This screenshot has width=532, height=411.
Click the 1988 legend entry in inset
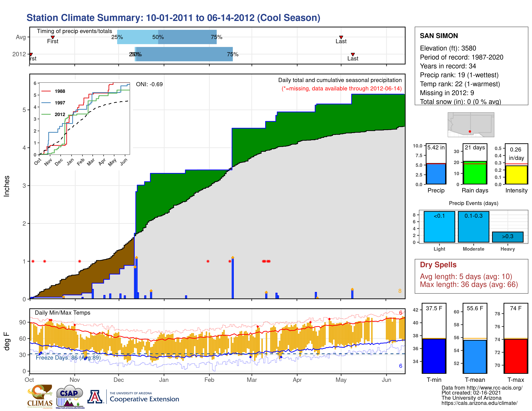tap(53, 91)
